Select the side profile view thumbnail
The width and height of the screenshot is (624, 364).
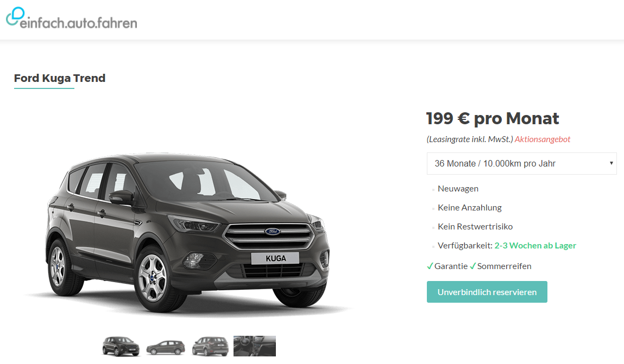(166, 347)
